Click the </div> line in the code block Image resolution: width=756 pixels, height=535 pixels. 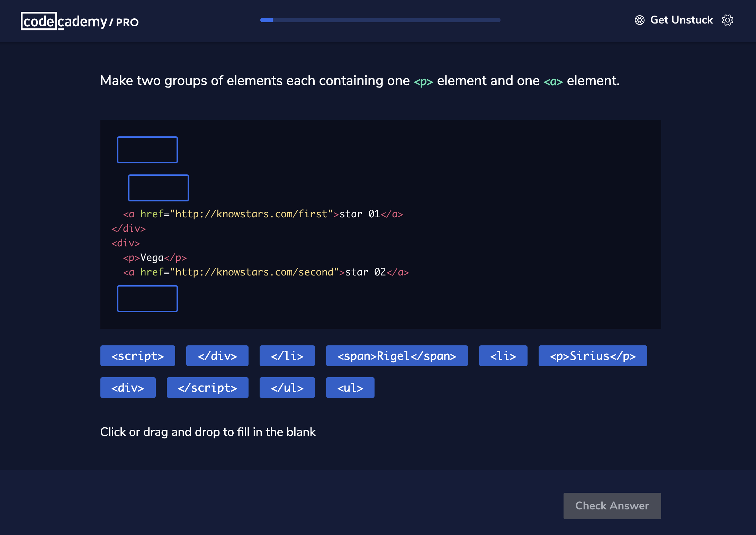pos(128,228)
